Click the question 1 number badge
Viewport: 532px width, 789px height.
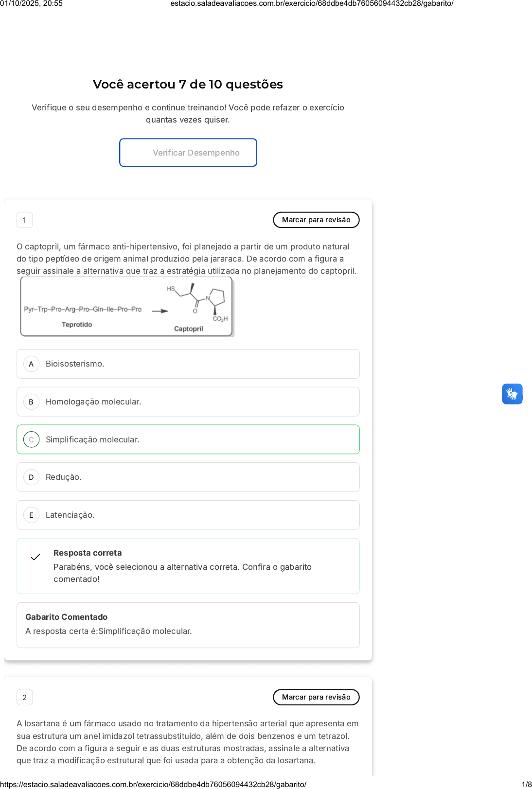[x=25, y=220]
